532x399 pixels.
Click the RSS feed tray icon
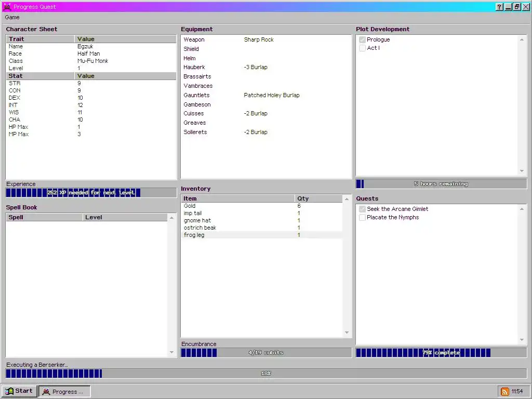505,392
